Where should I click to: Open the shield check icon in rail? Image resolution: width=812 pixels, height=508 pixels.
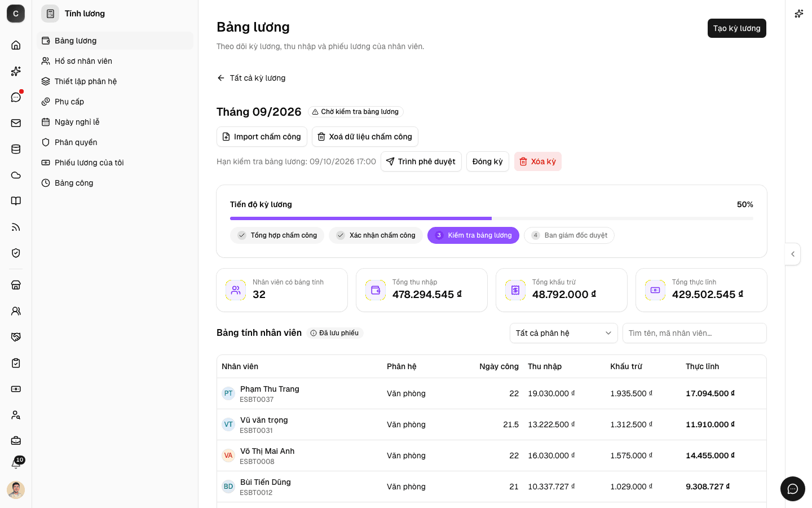click(x=16, y=253)
